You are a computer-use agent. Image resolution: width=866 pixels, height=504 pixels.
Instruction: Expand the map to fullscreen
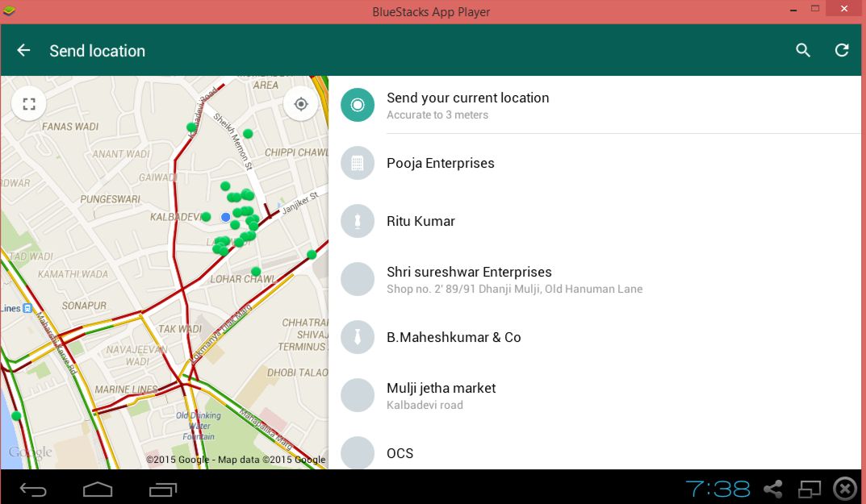pyautogui.click(x=29, y=104)
